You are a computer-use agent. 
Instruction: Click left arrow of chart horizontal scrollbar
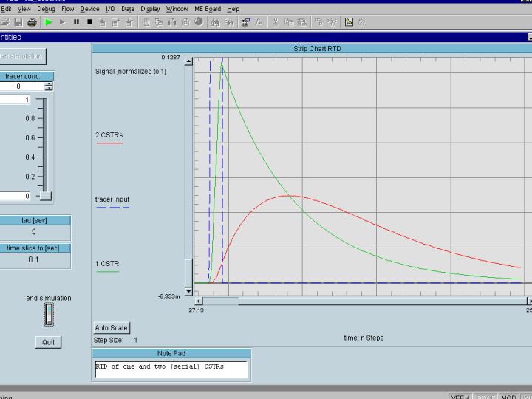coord(198,301)
